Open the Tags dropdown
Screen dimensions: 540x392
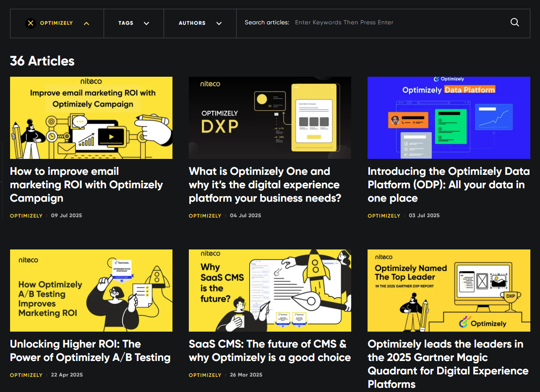click(134, 23)
